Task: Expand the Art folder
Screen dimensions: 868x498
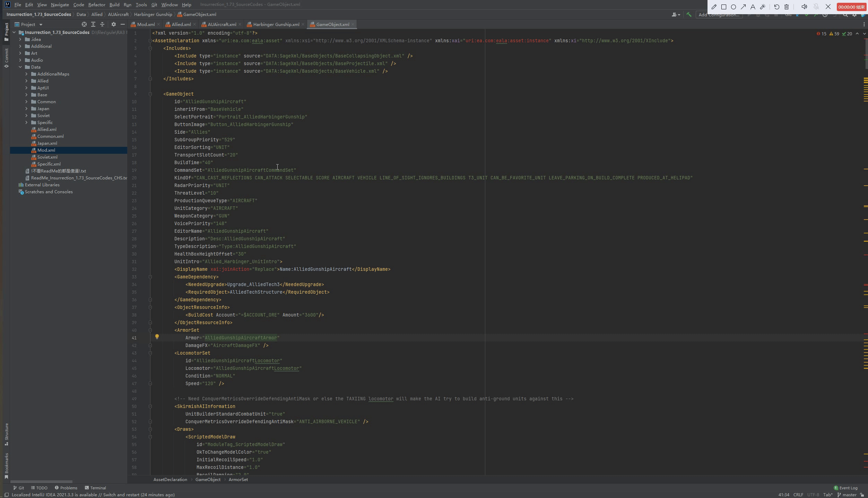Action: (x=20, y=53)
